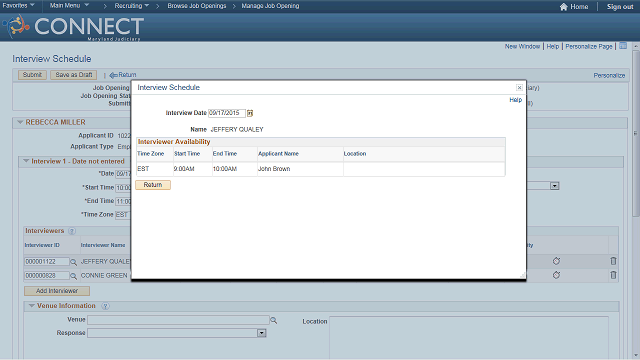Open the Interview Date calendar picker

[x=250, y=113]
